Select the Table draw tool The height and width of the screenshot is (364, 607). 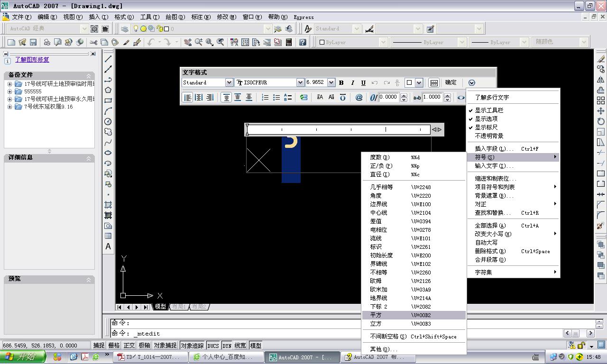pos(108,236)
